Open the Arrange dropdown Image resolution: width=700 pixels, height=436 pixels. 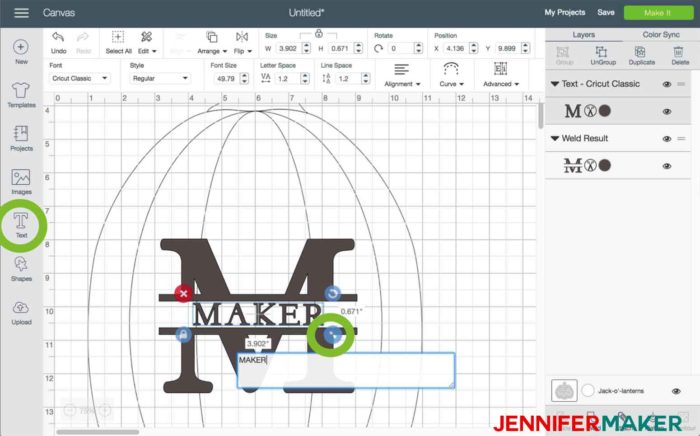(212, 43)
